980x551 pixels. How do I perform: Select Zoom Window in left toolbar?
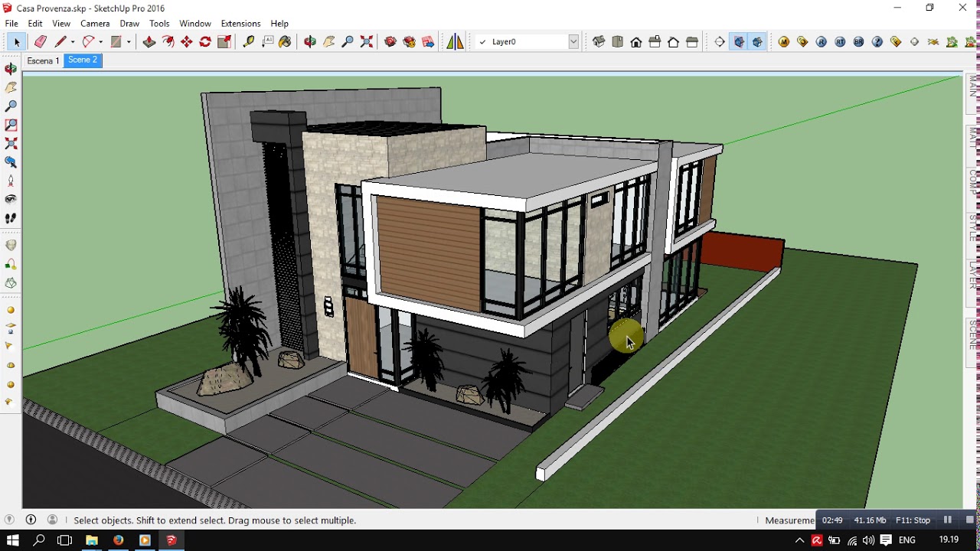point(11,125)
